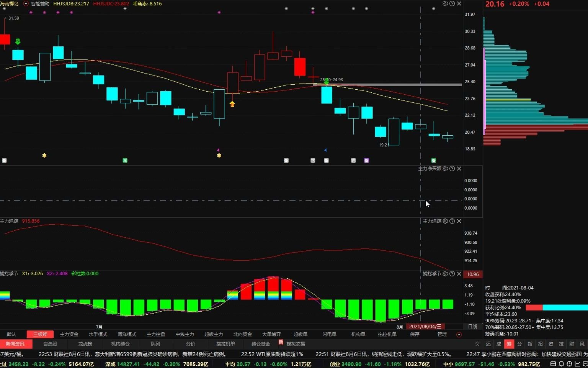Switch to 北向资金 template
This screenshot has height=368, width=588.
[x=243, y=335]
